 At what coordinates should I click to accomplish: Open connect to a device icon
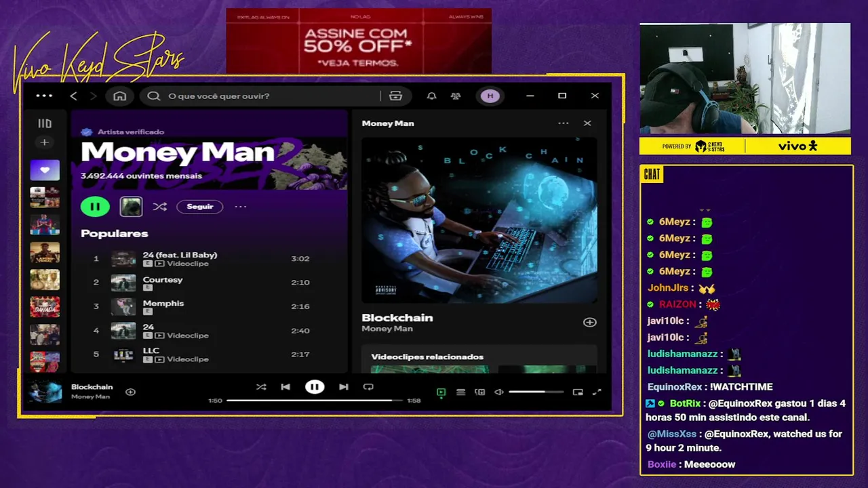coord(479,392)
